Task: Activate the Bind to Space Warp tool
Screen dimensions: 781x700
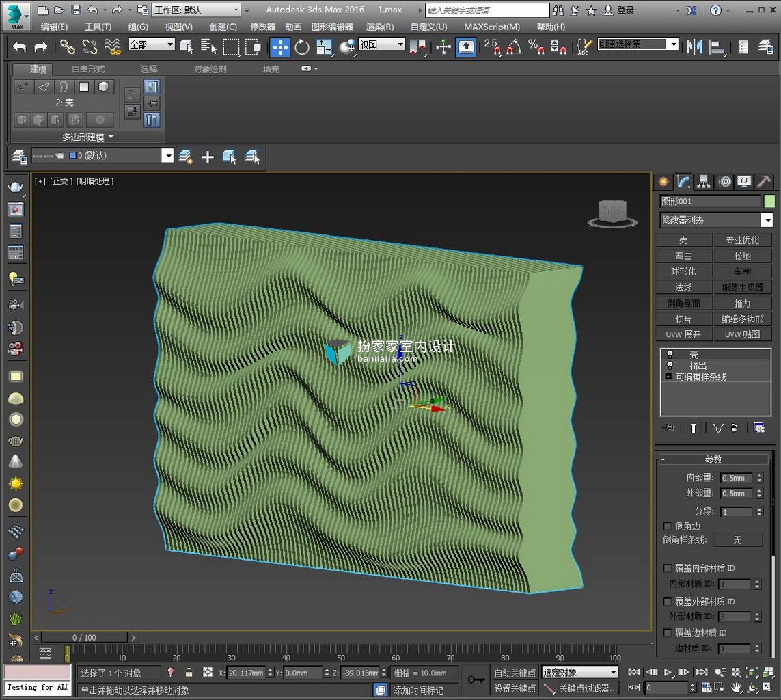Action: [x=113, y=47]
